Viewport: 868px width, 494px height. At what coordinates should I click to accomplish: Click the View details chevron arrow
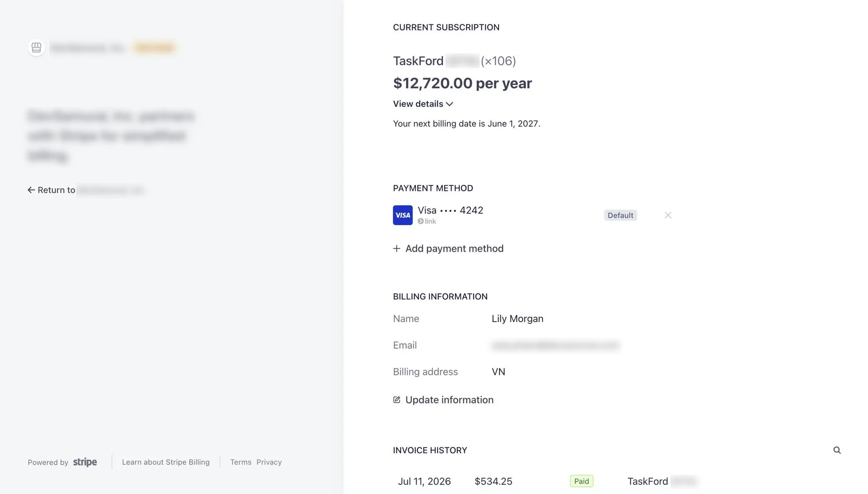(x=449, y=104)
